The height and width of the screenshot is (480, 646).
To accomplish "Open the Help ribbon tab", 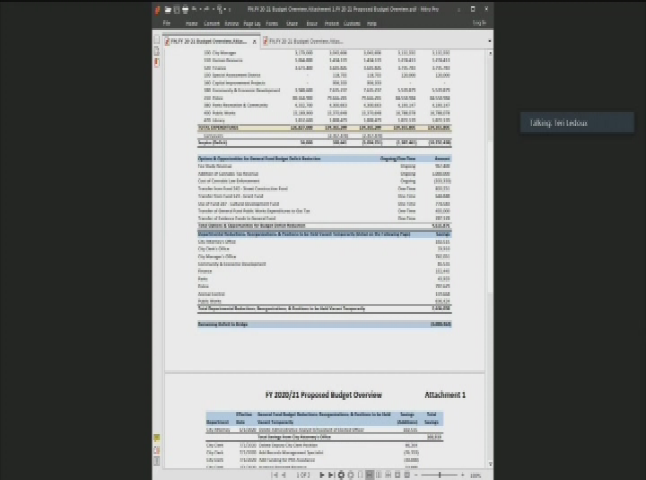I will [372, 22].
